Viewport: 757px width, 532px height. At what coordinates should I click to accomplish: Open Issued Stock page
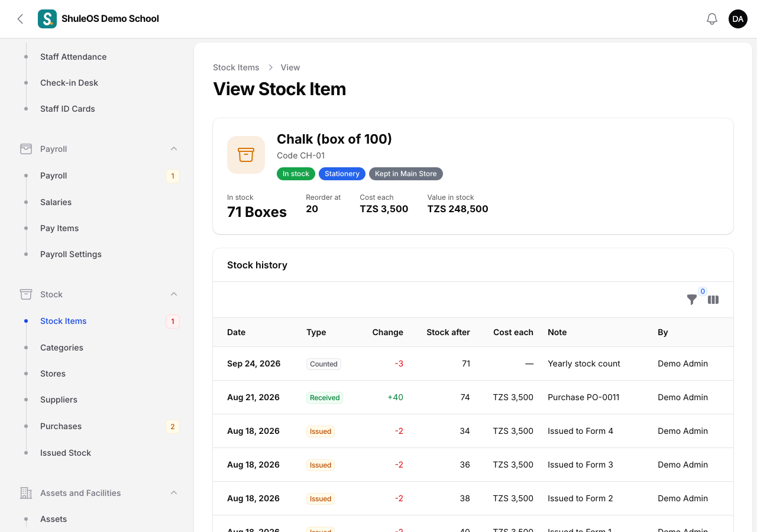point(66,453)
